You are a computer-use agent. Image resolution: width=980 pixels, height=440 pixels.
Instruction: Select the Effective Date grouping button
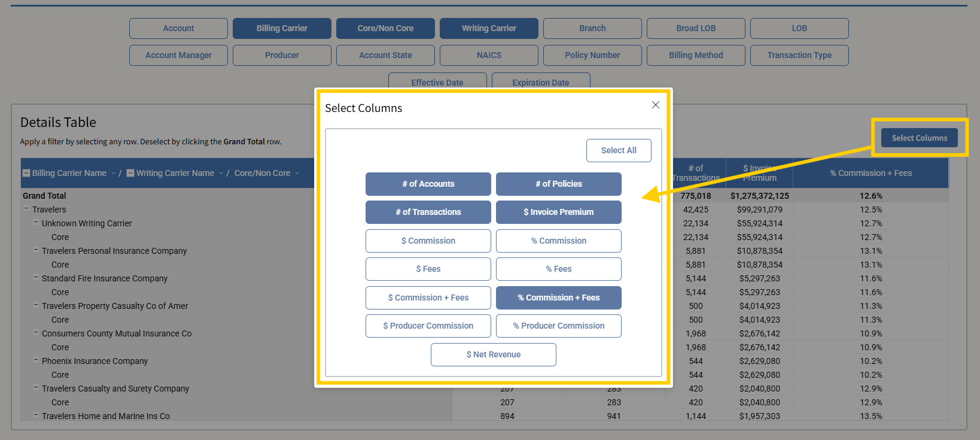pos(437,81)
